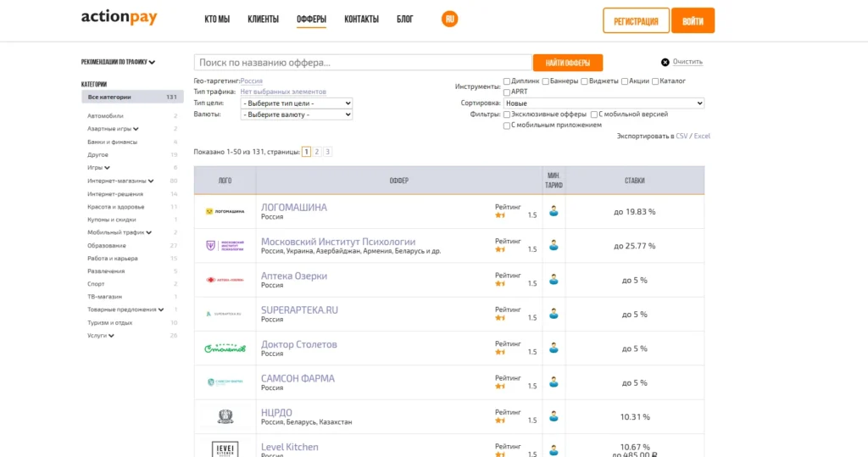Click Нет выбранных элементов traffic type link
Viewport: 868px width, 457px height.
[x=283, y=92]
